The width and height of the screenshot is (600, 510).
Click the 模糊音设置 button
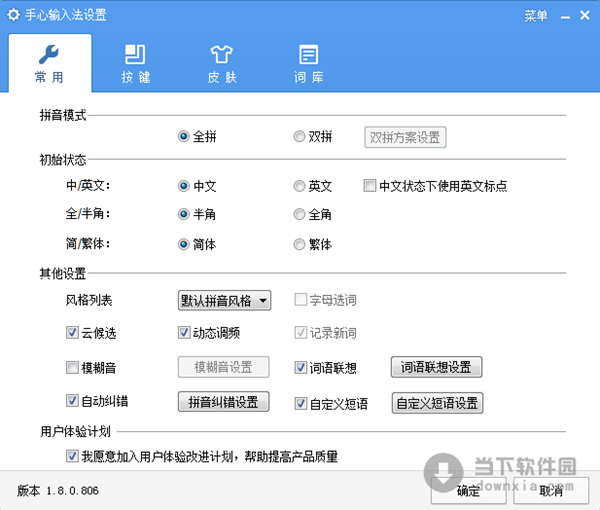click(x=223, y=367)
